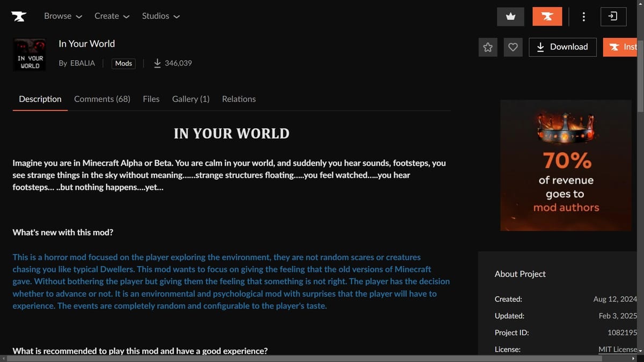Viewport: 644px width, 362px height.
Task: Click the download arrow inside Download button
Action: click(540, 47)
